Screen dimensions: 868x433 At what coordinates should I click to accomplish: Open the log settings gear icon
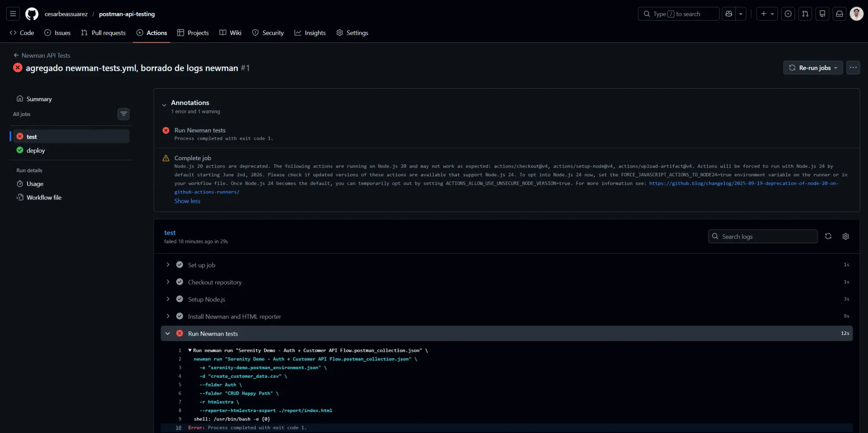(845, 236)
